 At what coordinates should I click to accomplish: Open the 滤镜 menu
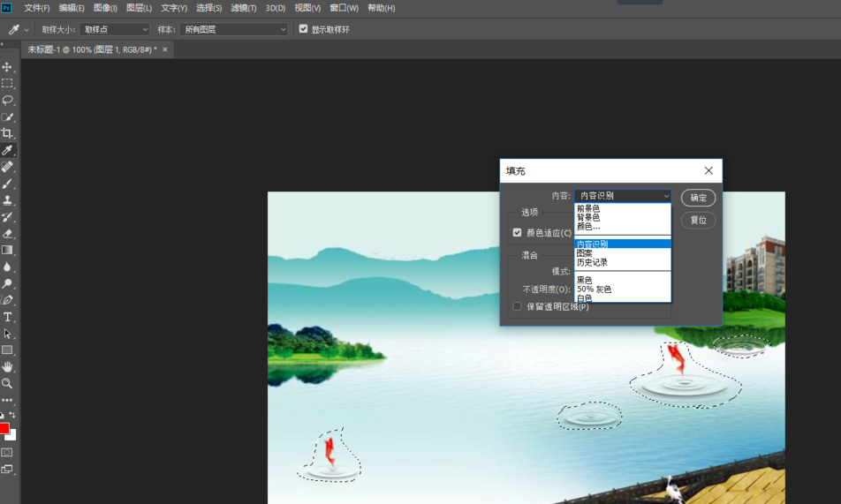pos(243,8)
